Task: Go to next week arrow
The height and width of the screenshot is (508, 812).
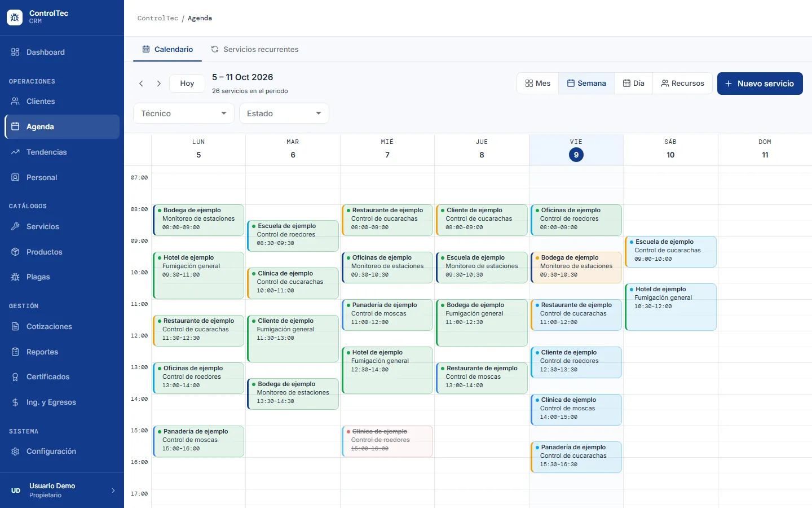Action: click(x=159, y=84)
